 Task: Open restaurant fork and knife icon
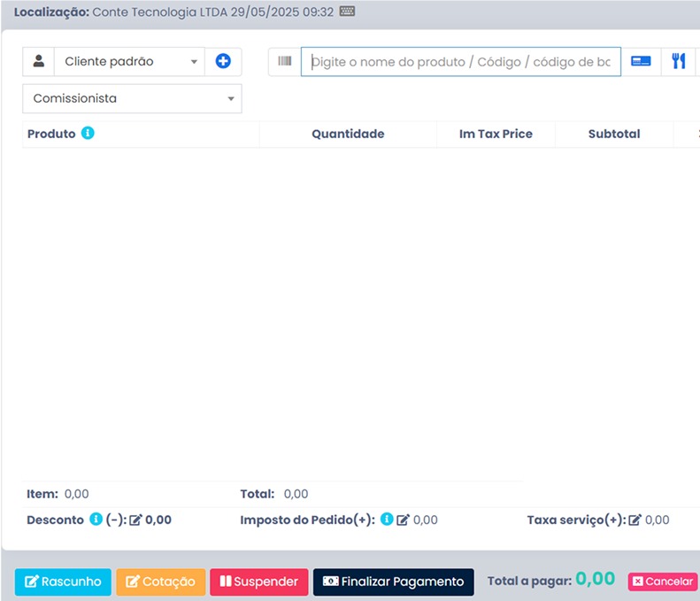point(679,61)
